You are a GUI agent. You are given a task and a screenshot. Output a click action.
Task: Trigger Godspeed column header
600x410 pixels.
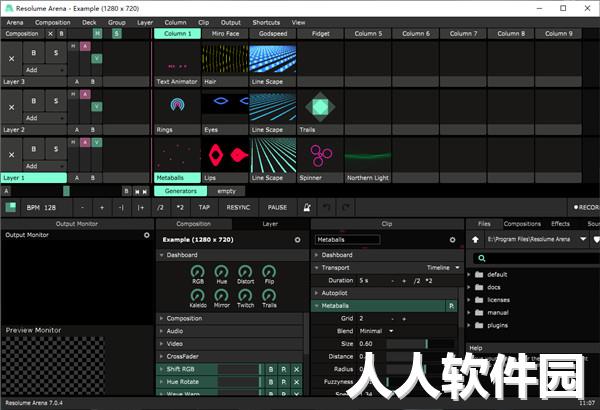[273, 34]
